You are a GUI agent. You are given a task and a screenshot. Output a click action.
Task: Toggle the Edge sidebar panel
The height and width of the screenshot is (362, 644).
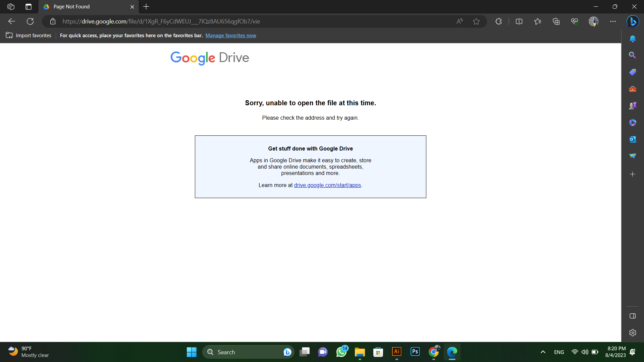pos(633,315)
